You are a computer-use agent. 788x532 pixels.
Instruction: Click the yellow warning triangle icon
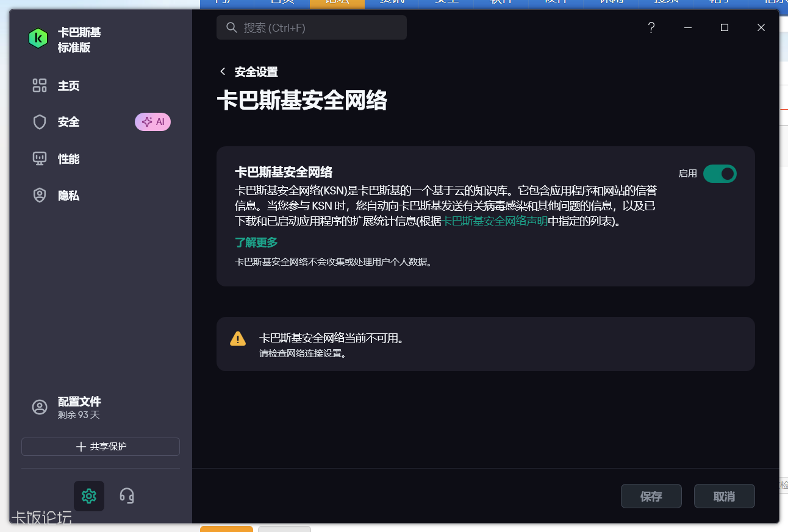[x=238, y=339]
